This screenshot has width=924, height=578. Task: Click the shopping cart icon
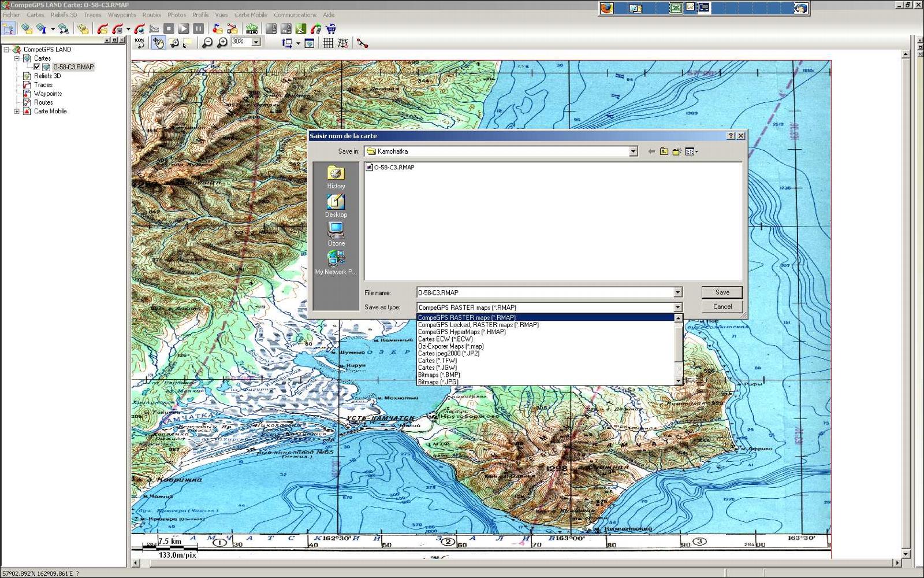(331, 28)
